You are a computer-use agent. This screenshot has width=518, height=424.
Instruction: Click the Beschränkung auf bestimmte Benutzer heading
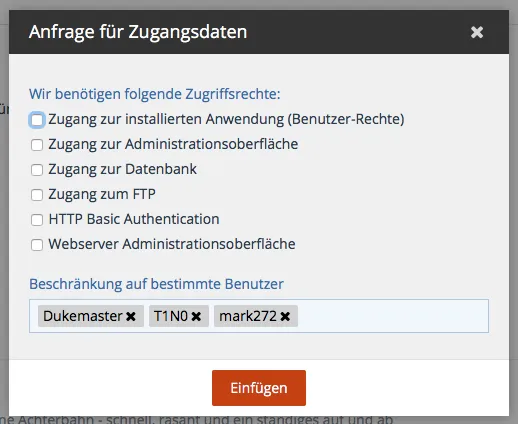coord(156,284)
